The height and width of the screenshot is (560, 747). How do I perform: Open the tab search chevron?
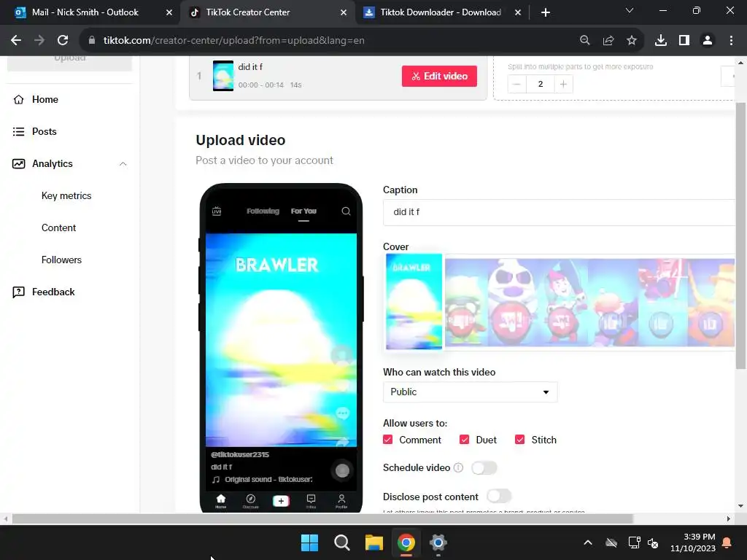point(630,10)
